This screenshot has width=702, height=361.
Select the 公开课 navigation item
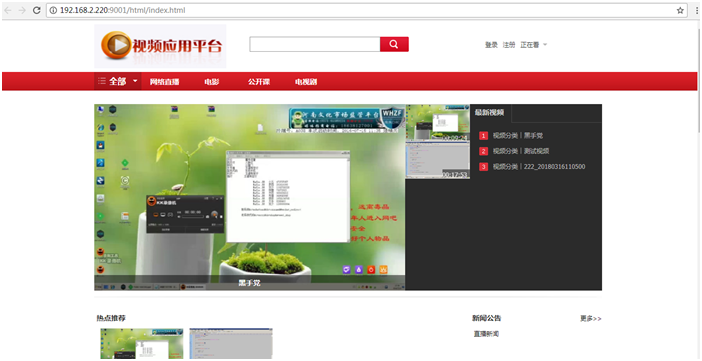click(x=259, y=82)
